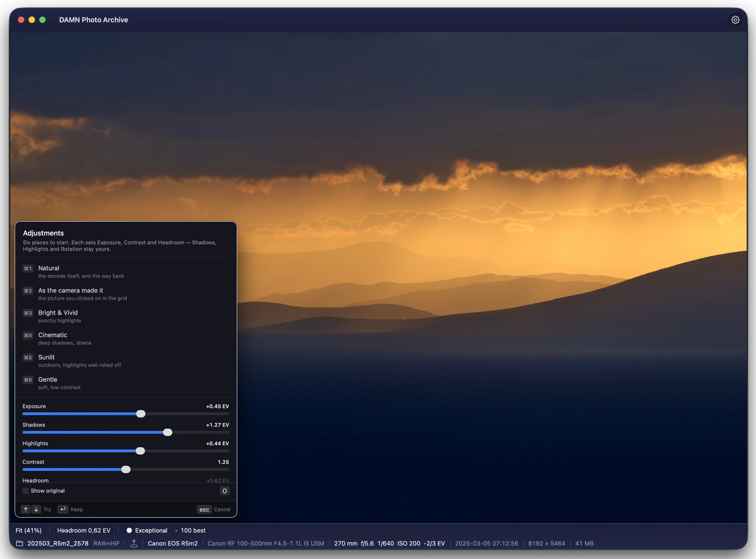This screenshot has height=559, width=756.
Task: Click the 8192 × 5464 dimensions
Action: click(547, 543)
